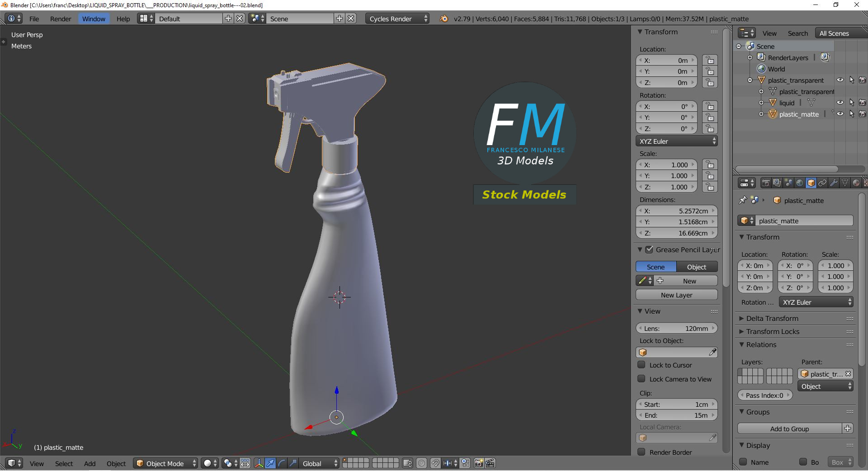Open the All Scenes outliner display dropdown

coord(841,33)
